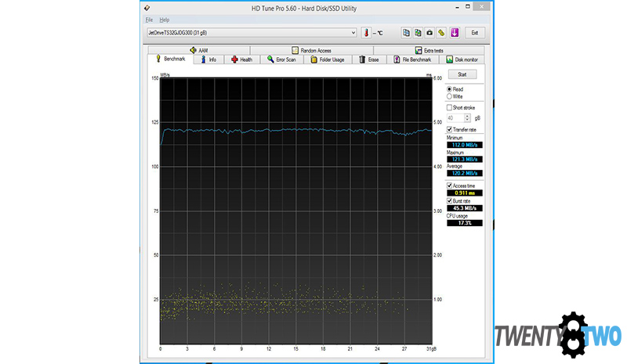The image size is (627, 364).
Task: Select the Read radio option
Action: coord(449,89)
